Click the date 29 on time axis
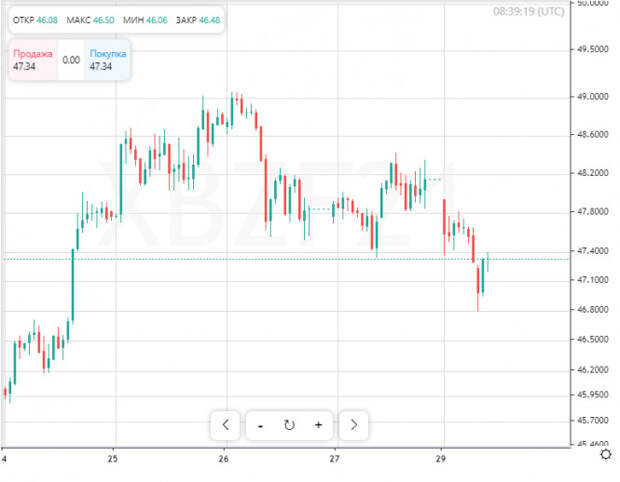The height and width of the screenshot is (482, 620). (x=441, y=459)
